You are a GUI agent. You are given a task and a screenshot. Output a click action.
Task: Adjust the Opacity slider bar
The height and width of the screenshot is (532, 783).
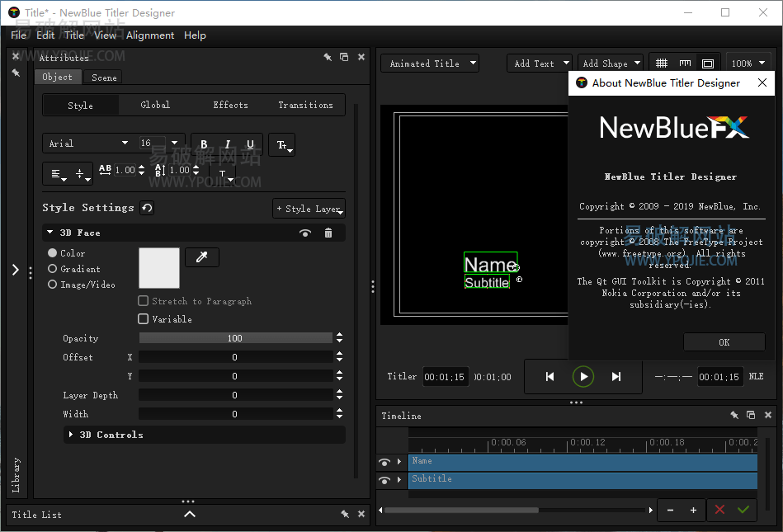[x=235, y=338]
